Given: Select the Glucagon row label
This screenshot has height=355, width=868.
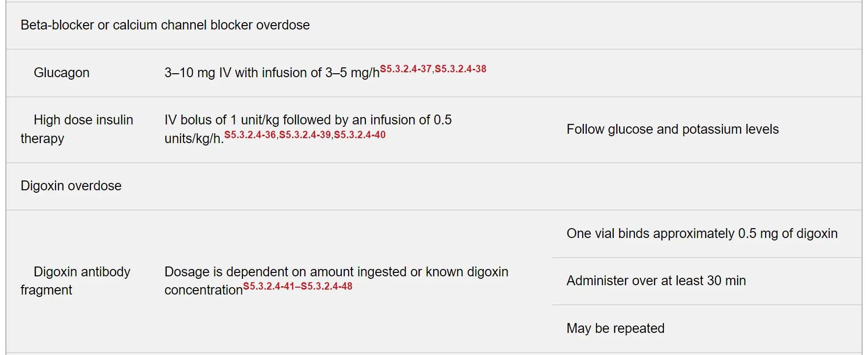Looking at the screenshot, I should (x=61, y=73).
